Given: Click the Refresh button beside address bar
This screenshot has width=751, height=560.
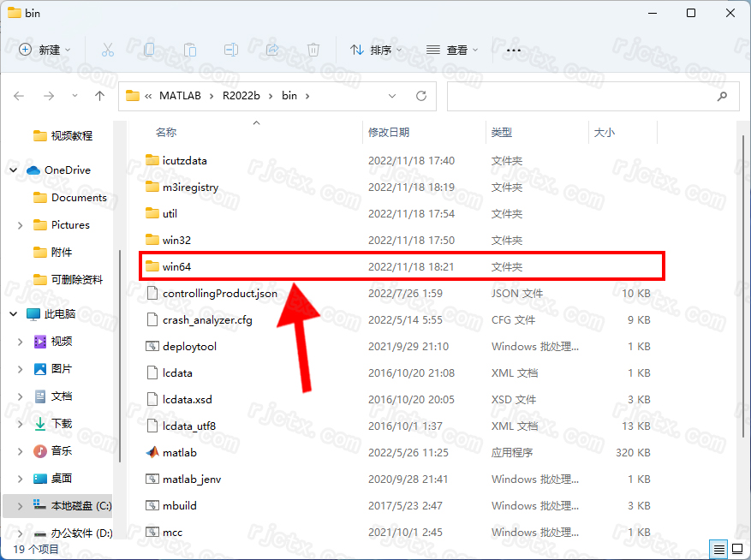Looking at the screenshot, I should click(420, 96).
